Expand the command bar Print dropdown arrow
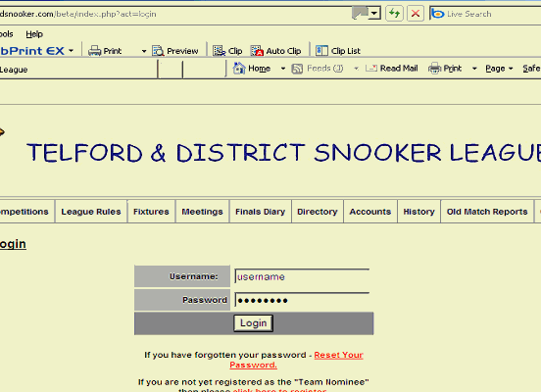541x392 pixels. click(x=474, y=69)
